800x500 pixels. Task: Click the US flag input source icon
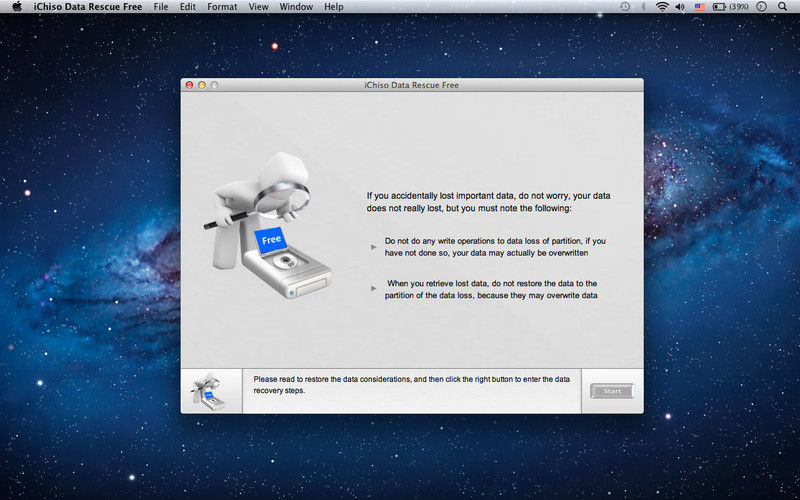click(699, 7)
